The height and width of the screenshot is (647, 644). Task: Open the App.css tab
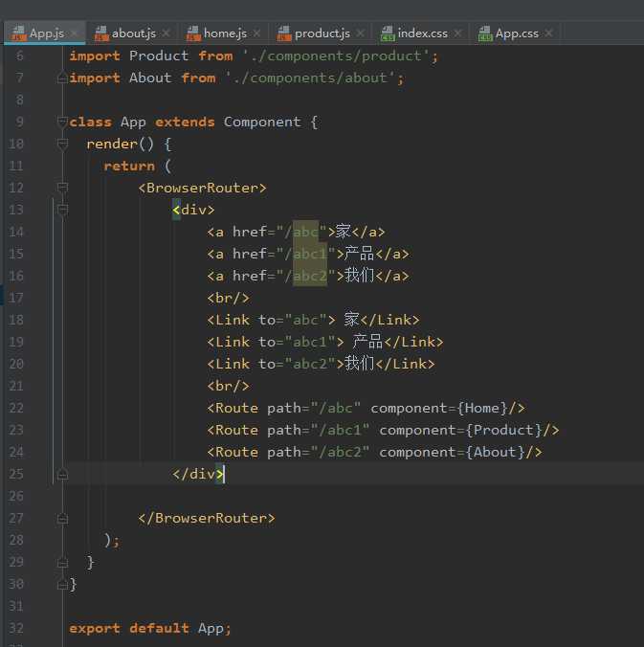click(x=517, y=33)
